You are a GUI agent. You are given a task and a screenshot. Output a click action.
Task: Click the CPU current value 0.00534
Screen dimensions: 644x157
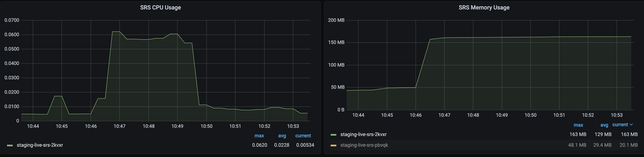305,145
